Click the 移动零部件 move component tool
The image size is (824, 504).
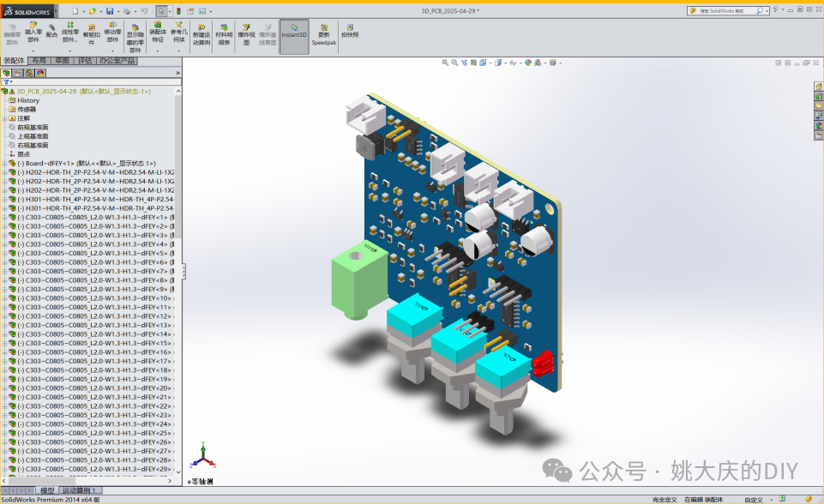tap(112, 32)
